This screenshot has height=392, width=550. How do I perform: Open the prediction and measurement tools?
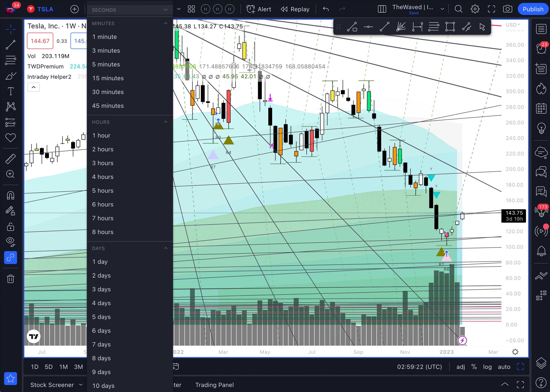tap(11, 122)
